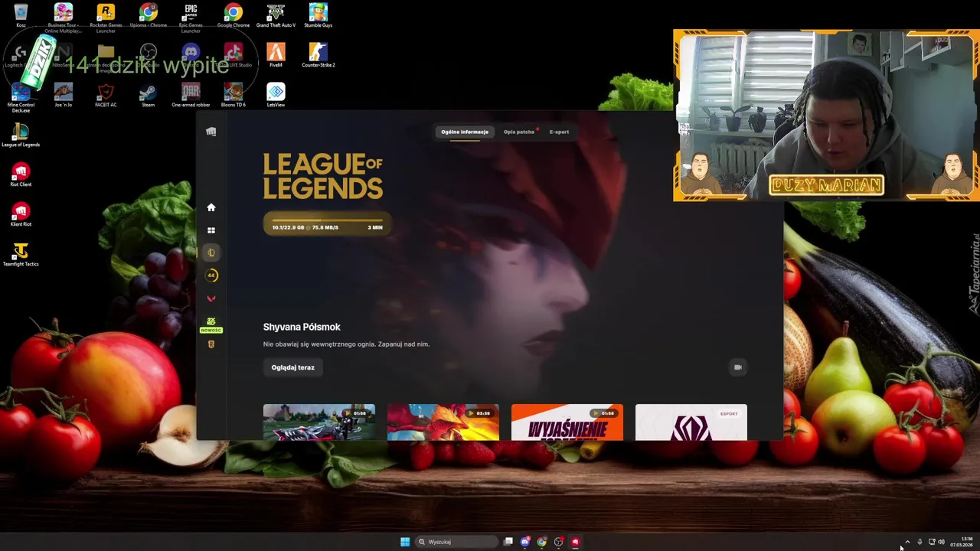The height and width of the screenshot is (551, 980).
Task: Open One-armed robber desktop icon
Action: coord(191,95)
